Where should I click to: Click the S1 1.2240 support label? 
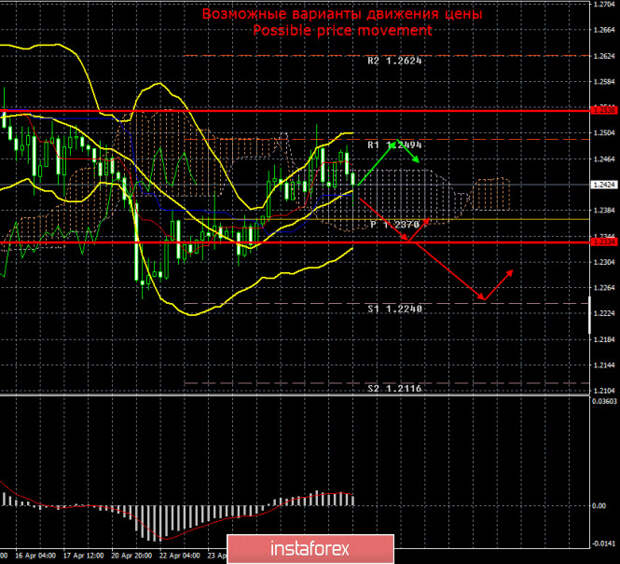[x=394, y=309]
